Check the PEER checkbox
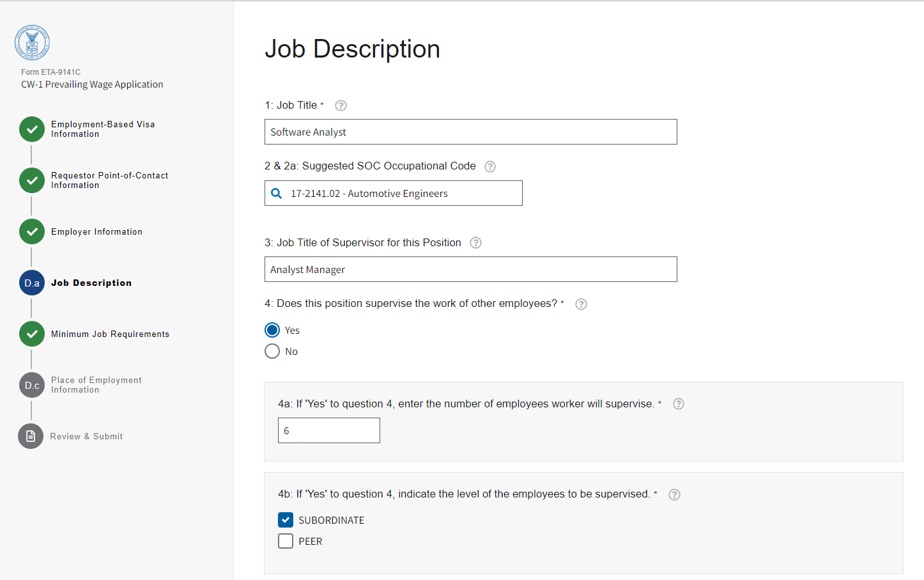The width and height of the screenshot is (924, 580). tap(286, 541)
